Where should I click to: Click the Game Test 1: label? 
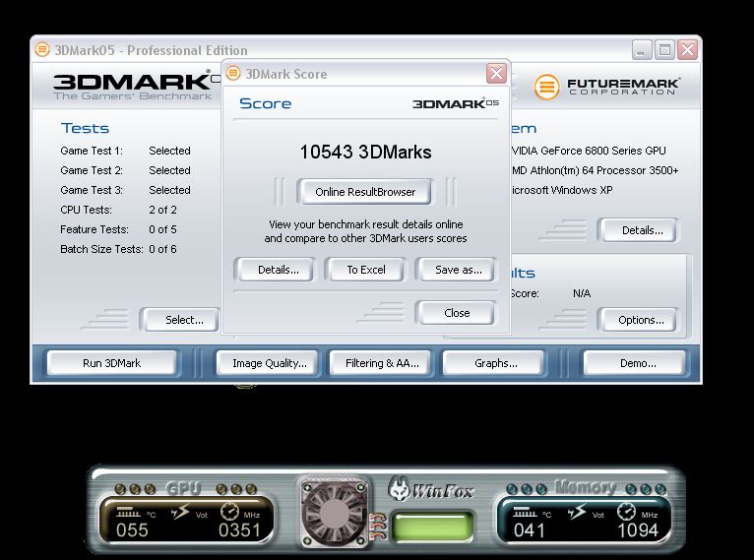(92, 151)
